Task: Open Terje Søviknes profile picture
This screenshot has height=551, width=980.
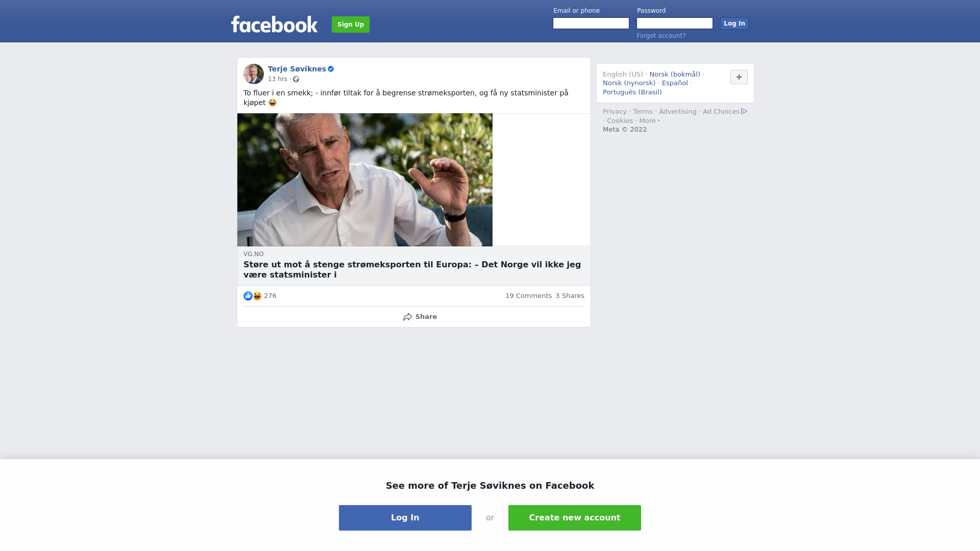Action: pos(254,74)
